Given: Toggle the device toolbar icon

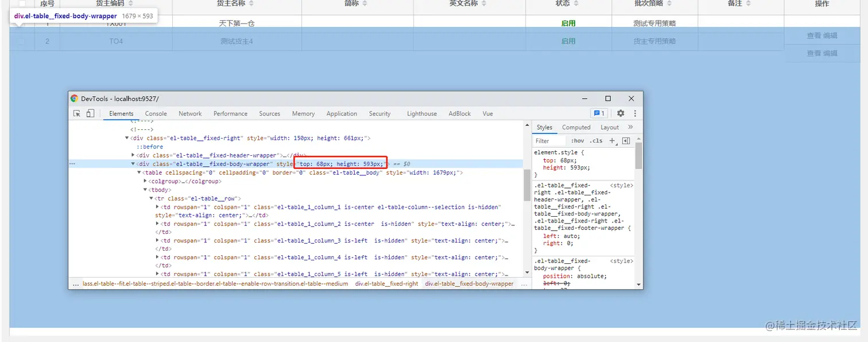Looking at the screenshot, I should click(90, 114).
